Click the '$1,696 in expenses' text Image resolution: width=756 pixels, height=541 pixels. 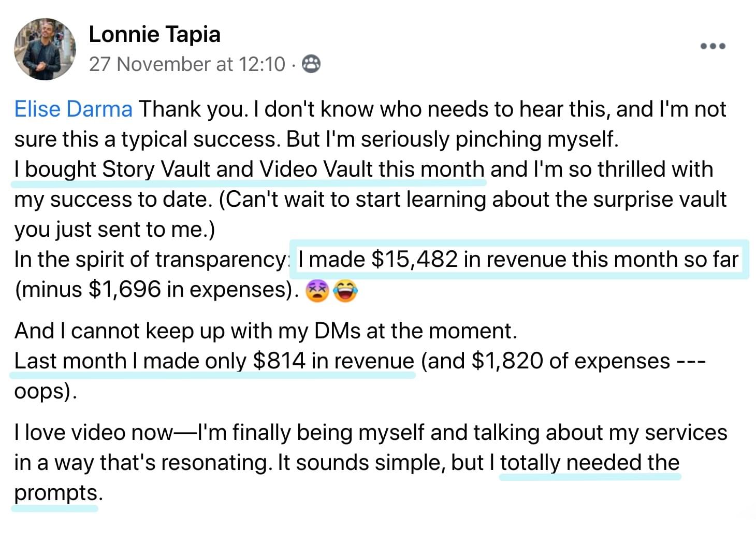point(187,290)
